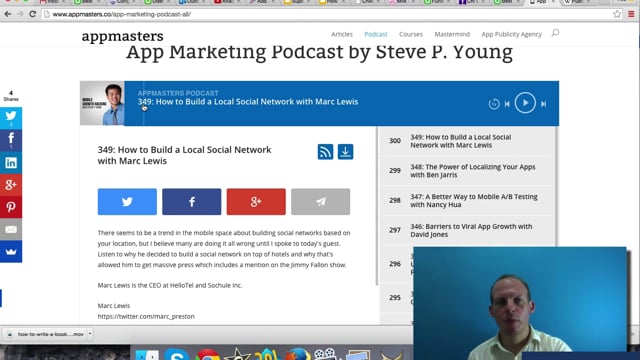Click the crown icon in share sidebar
Screen dimensions: 640x360
pos(11,251)
